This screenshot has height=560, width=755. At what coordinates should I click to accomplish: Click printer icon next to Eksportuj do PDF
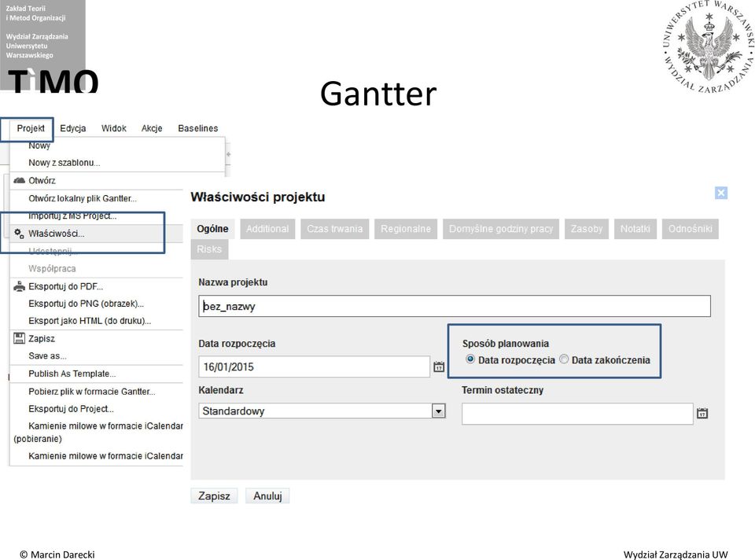[x=19, y=286]
